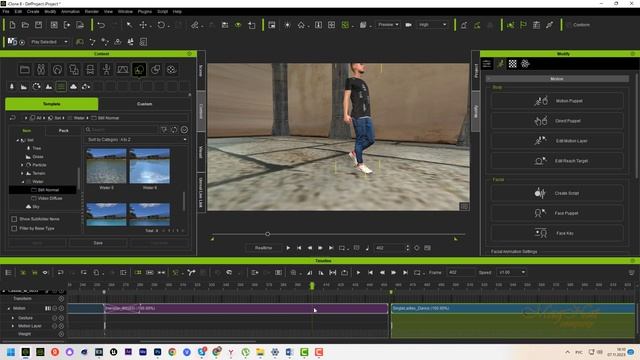The image size is (640, 360).
Task: Expand the Terrain tree node
Action: click(x=22, y=173)
